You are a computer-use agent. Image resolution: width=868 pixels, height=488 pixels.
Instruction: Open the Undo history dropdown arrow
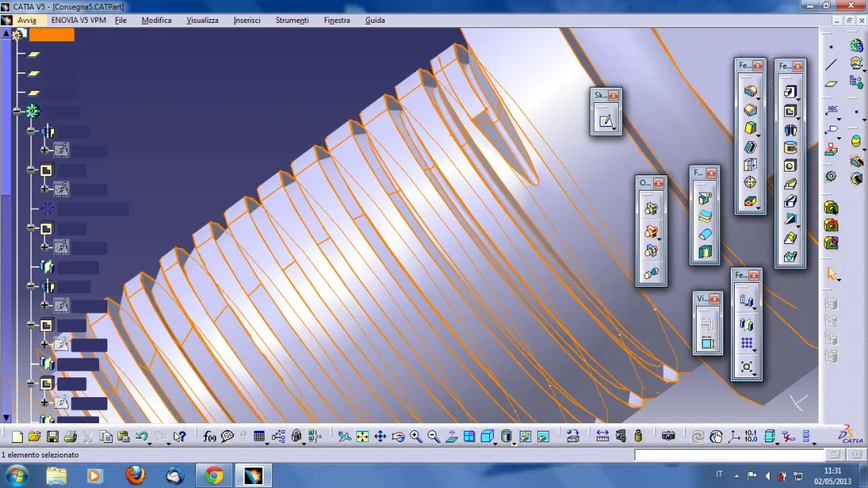tap(149, 444)
